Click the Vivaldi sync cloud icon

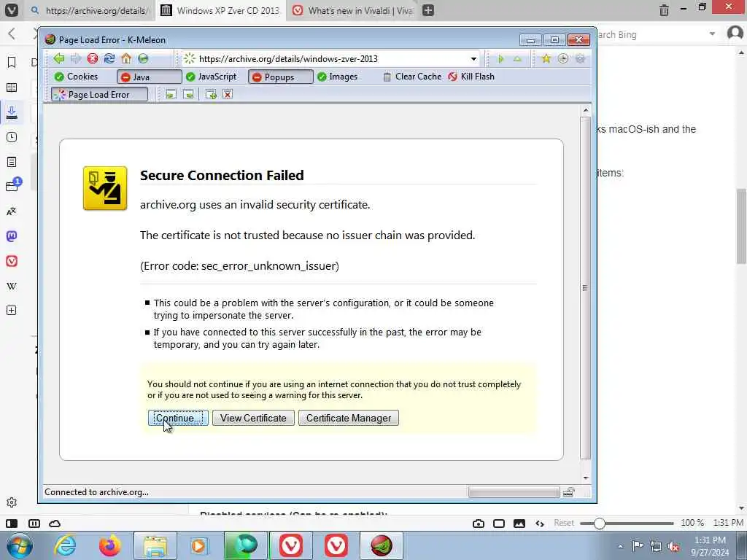55,524
